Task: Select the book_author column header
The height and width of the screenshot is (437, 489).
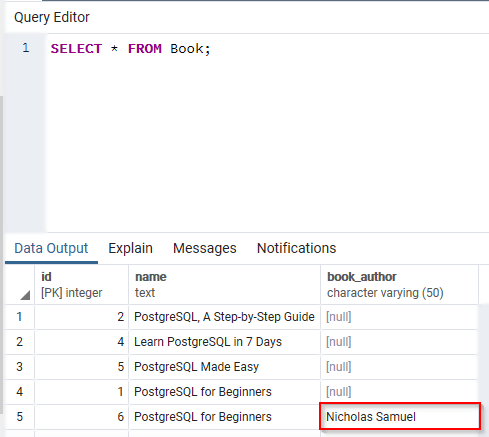Action: click(399, 285)
